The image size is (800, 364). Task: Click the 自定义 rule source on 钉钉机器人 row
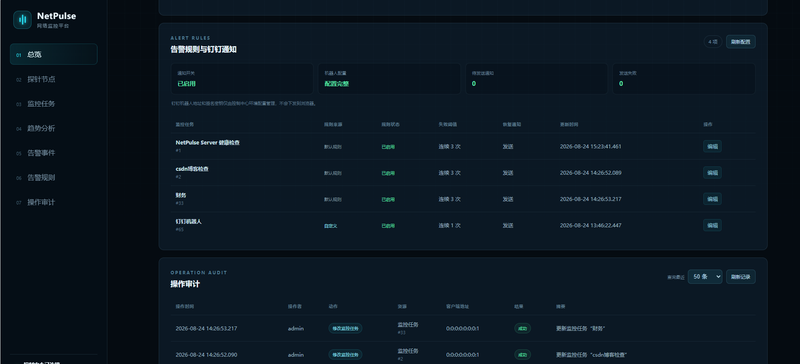(x=331, y=226)
